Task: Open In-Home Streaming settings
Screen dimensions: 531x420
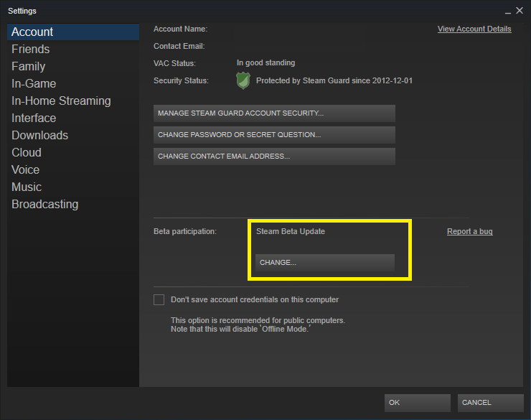Action: point(61,101)
